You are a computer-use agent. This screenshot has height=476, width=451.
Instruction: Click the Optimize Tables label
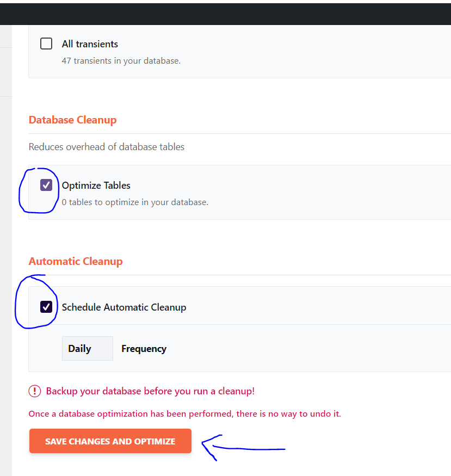click(x=96, y=186)
